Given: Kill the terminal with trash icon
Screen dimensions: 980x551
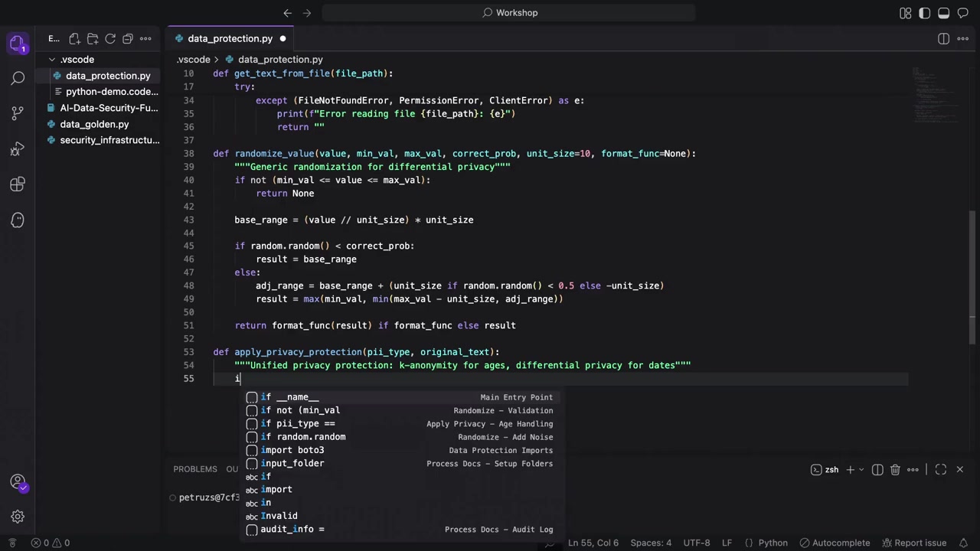Looking at the screenshot, I should coord(895,469).
